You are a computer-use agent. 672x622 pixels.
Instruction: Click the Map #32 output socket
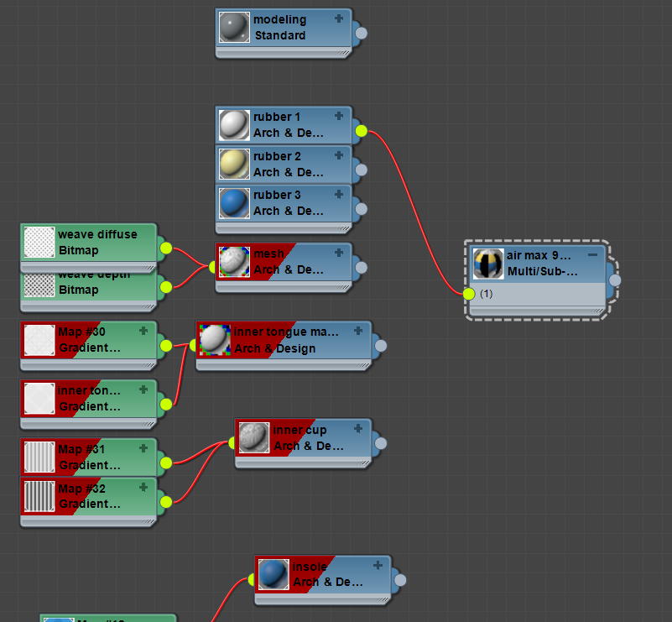(x=166, y=502)
